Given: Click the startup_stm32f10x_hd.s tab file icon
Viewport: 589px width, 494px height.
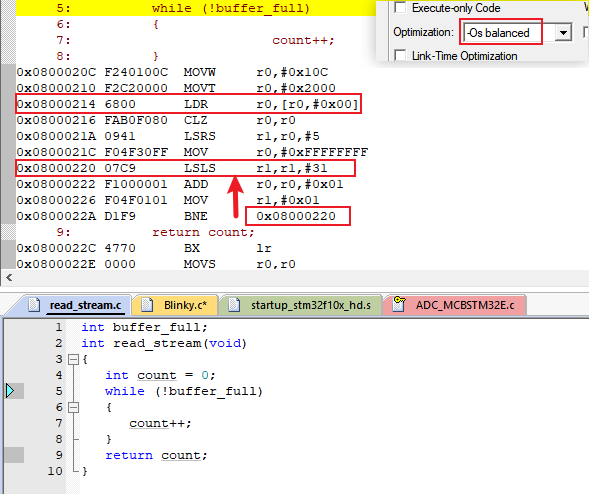Looking at the screenshot, I should coord(234,305).
